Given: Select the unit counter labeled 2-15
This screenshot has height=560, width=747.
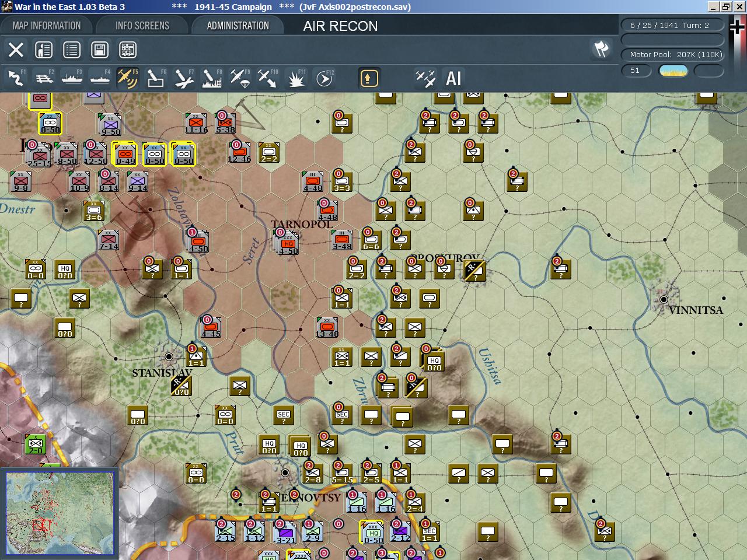Looking at the screenshot, I should click(225, 531).
